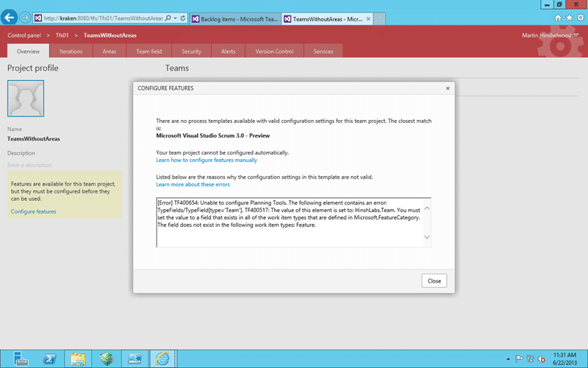588x368 pixels.
Task: Open the address bar search dropdown arrow
Action: tap(175, 18)
